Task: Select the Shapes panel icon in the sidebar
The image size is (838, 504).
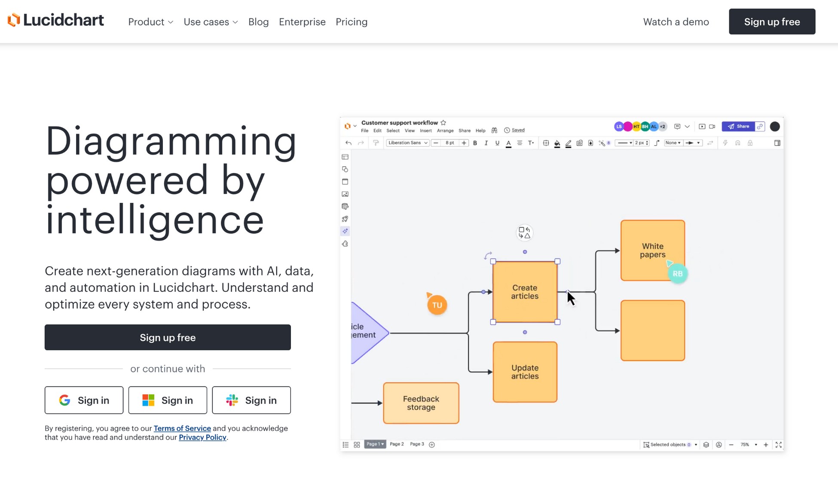Action: [x=345, y=169]
